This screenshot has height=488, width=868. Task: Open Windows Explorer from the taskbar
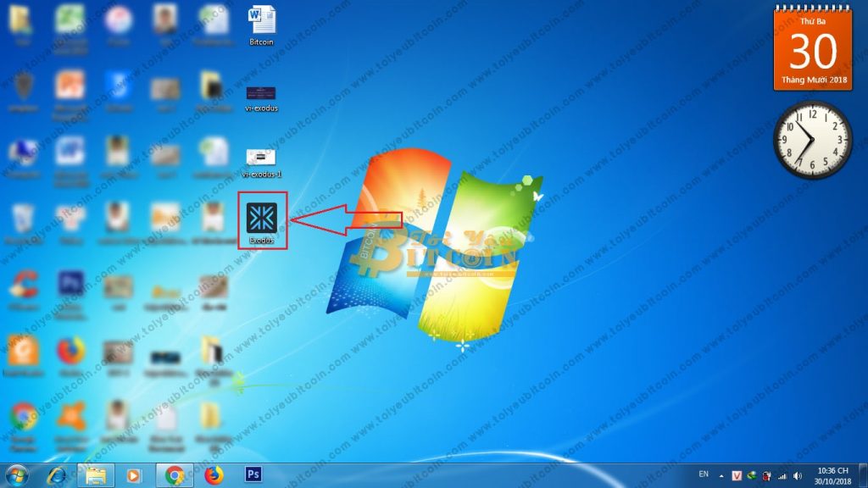(x=96, y=475)
